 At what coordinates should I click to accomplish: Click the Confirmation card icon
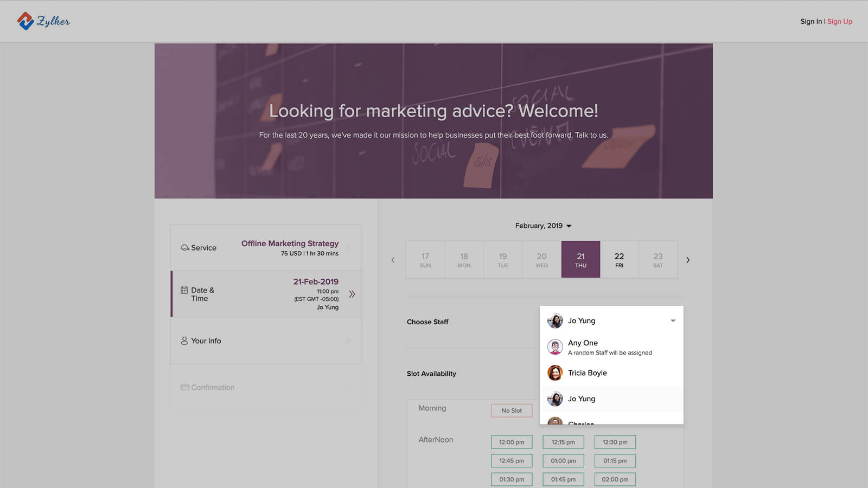tap(185, 387)
